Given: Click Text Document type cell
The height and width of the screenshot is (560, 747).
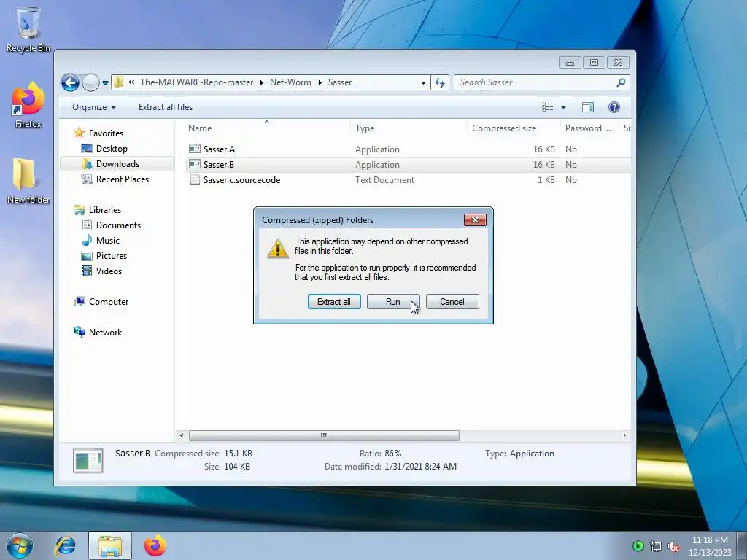Looking at the screenshot, I should coord(385,180).
